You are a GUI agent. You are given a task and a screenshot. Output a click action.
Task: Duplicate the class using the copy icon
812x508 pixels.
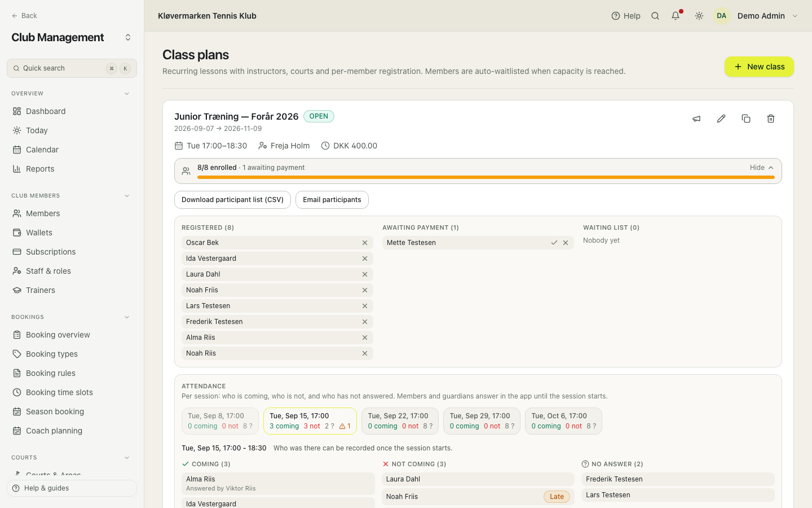click(x=746, y=119)
